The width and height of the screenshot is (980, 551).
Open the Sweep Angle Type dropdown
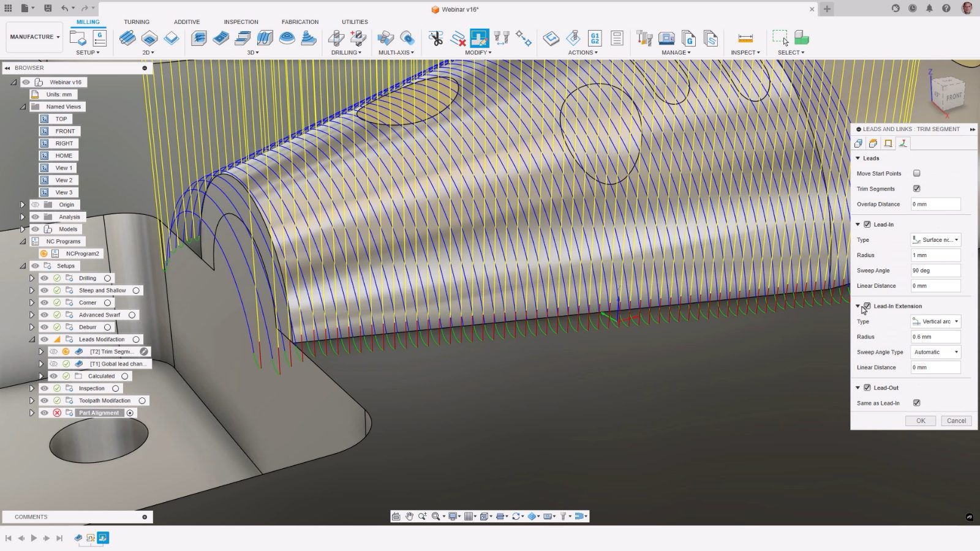935,352
